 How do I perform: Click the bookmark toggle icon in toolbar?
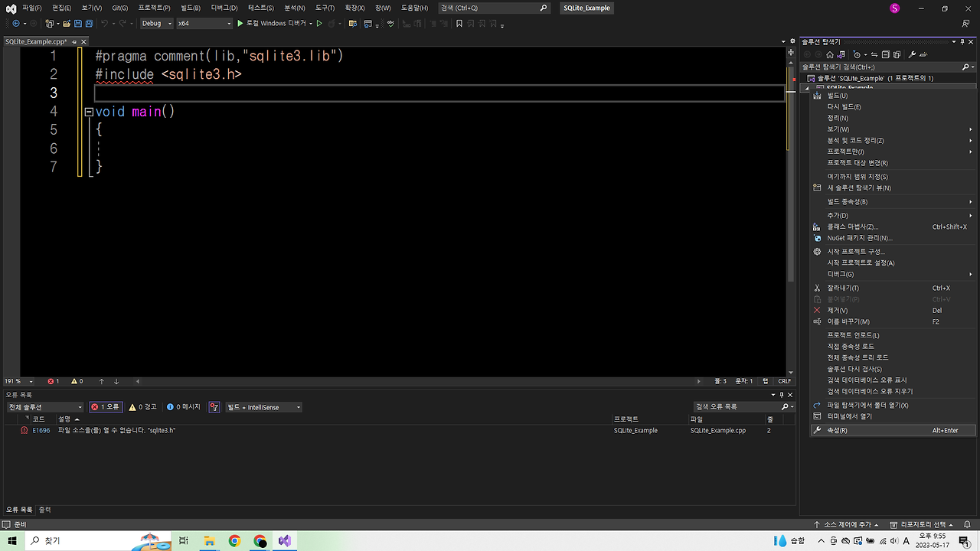[x=459, y=24]
